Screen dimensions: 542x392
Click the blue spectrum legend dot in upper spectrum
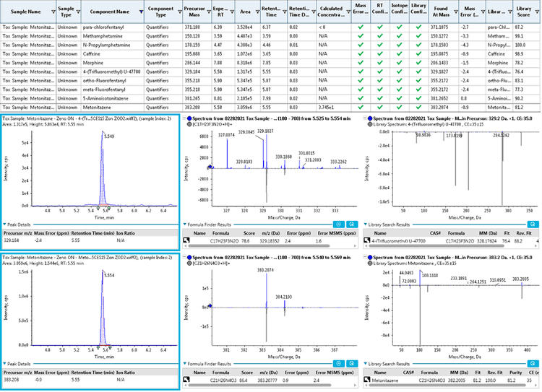(x=188, y=115)
